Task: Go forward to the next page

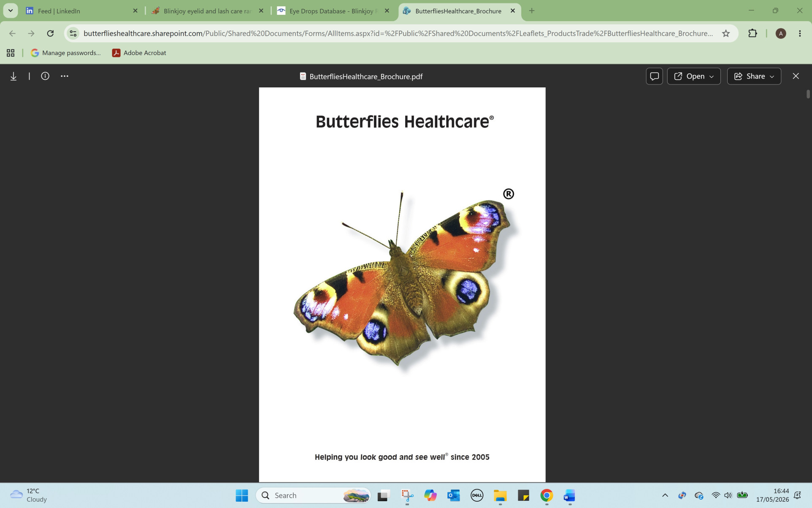Action: 31,33
